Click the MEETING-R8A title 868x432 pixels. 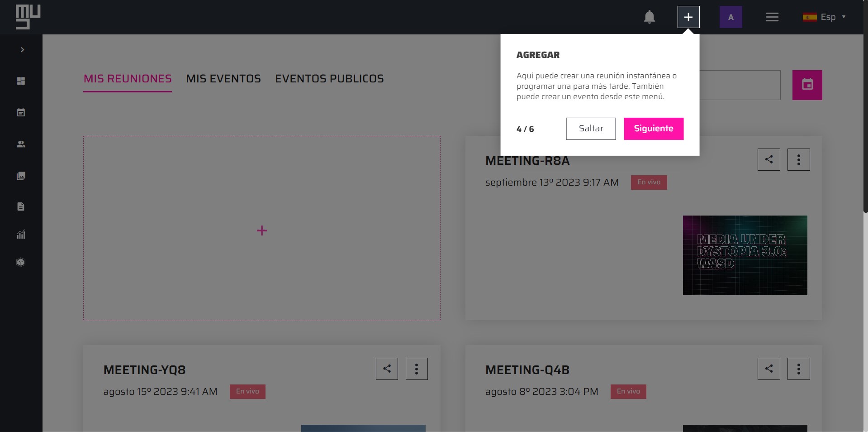pyautogui.click(x=527, y=161)
